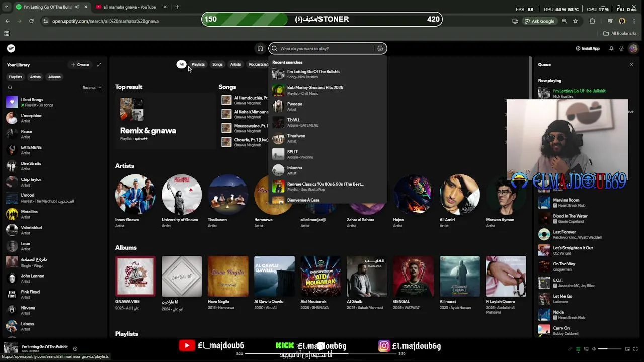
Task: Select recent search Tinariwen
Action: [x=328, y=138]
